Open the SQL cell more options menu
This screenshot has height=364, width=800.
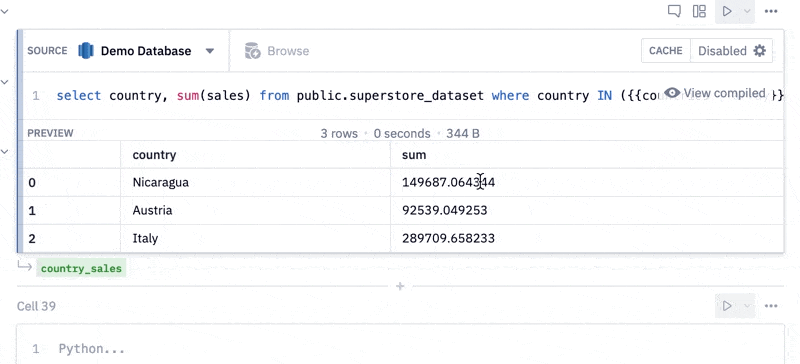(771, 11)
